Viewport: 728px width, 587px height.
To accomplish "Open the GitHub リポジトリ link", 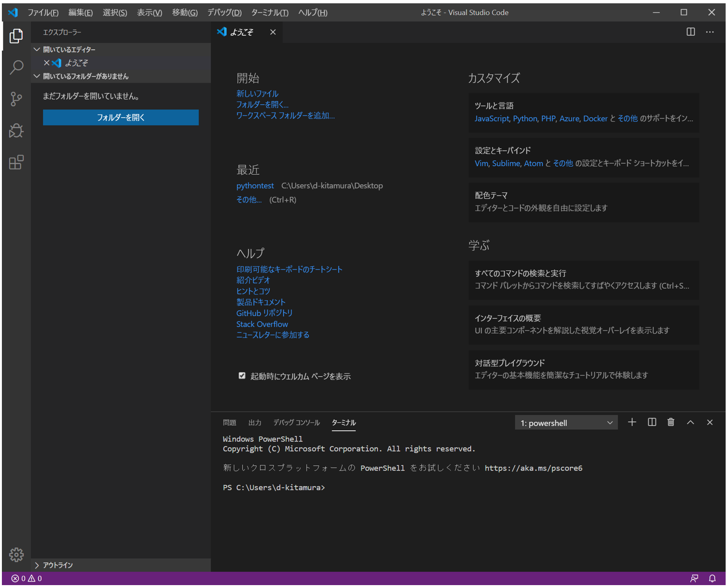I will tap(264, 313).
